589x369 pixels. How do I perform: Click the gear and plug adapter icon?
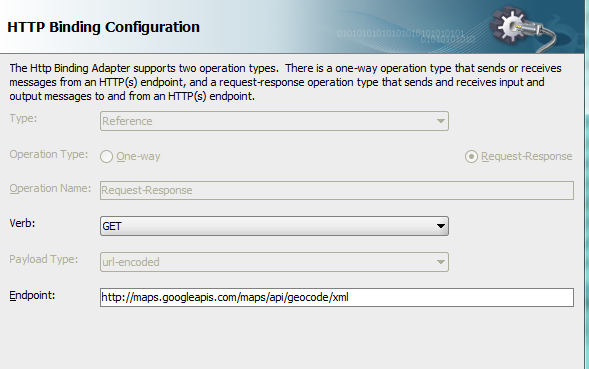[523, 29]
